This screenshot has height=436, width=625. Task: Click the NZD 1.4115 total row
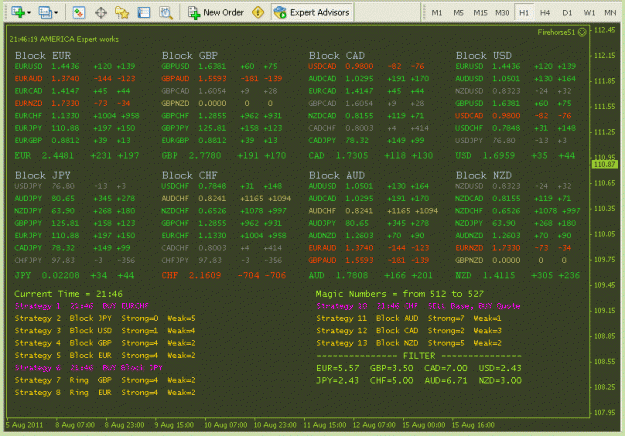pyautogui.click(x=517, y=275)
